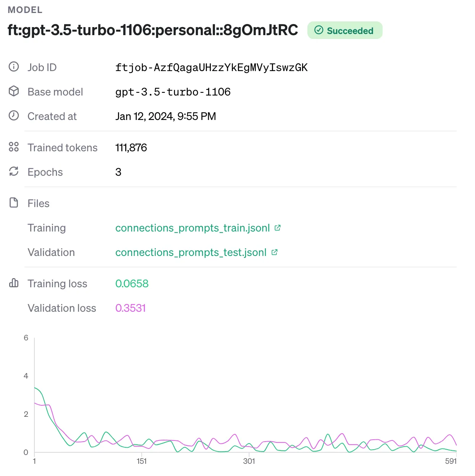Click the four-circles icon beside Trained tokens

[14, 147]
